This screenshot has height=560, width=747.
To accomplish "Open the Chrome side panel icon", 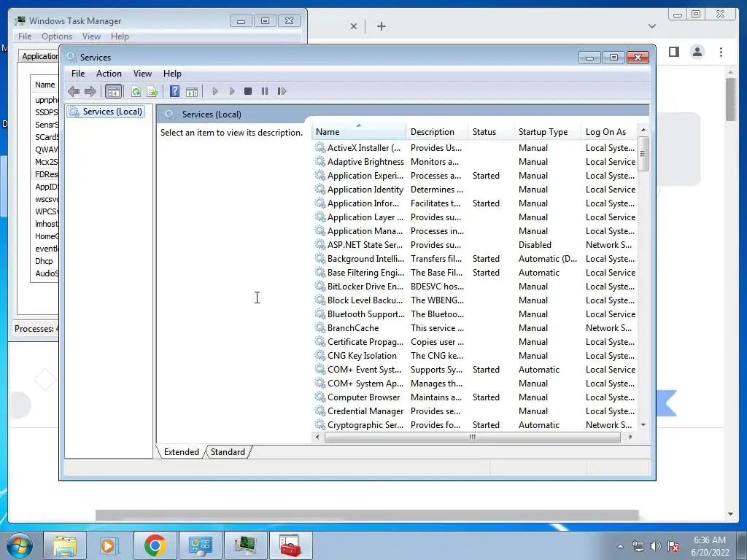I will pyautogui.click(x=673, y=52).
